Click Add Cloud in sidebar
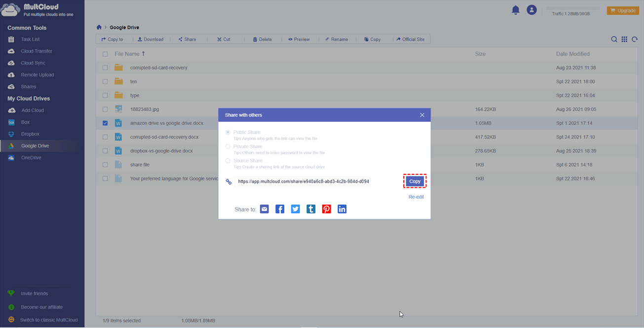Image resolution: width=644 pixels, height=328 pixels. 32,110
